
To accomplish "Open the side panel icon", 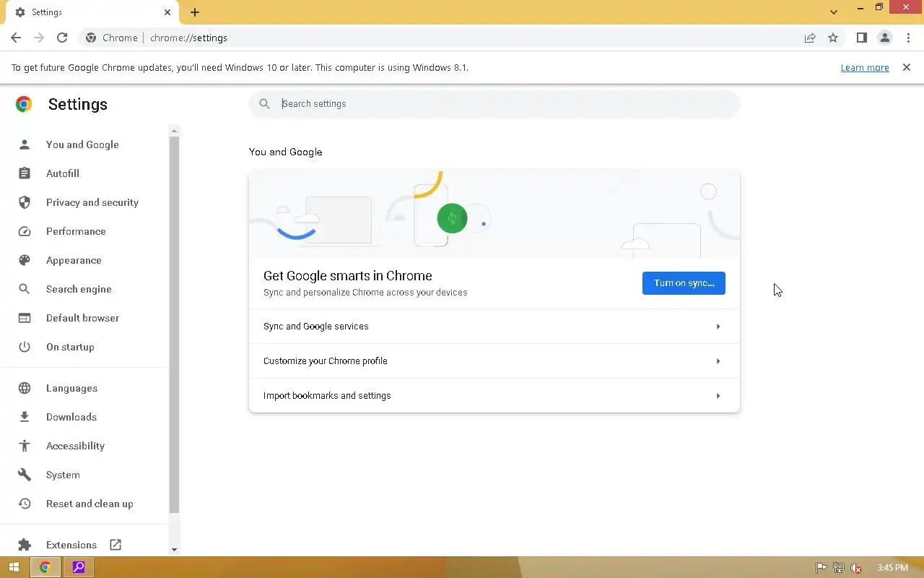I will [x=861, y=38].
